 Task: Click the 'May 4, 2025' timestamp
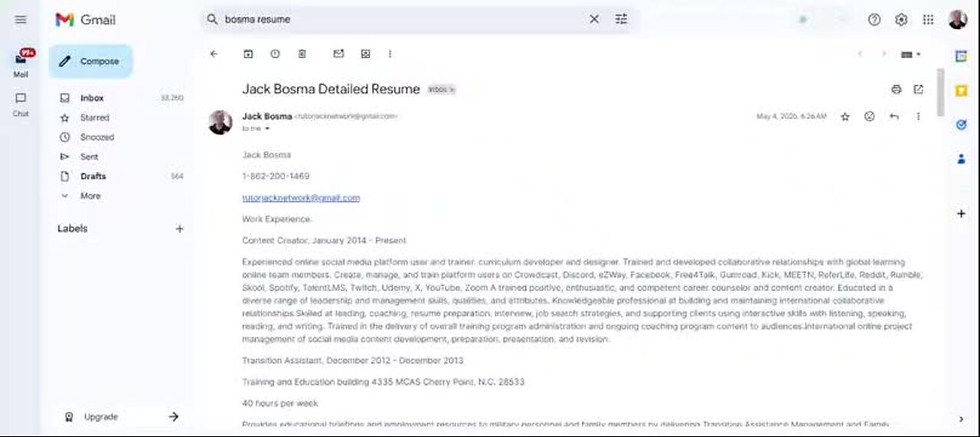(x=791, y=116)
